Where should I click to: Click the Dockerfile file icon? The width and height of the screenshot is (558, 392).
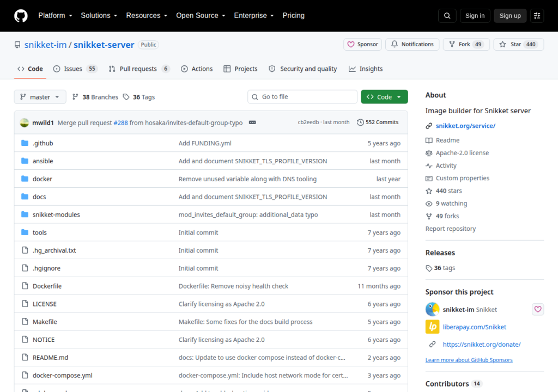[25, 286]
